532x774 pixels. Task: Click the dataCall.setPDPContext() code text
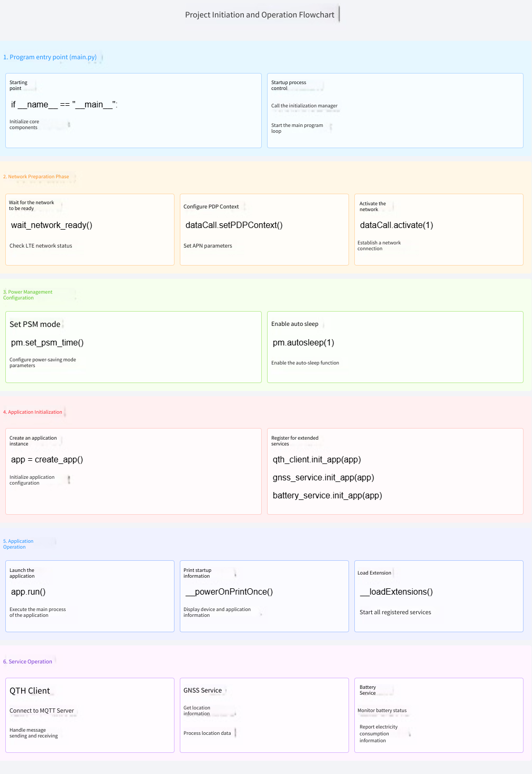(234, 225)
